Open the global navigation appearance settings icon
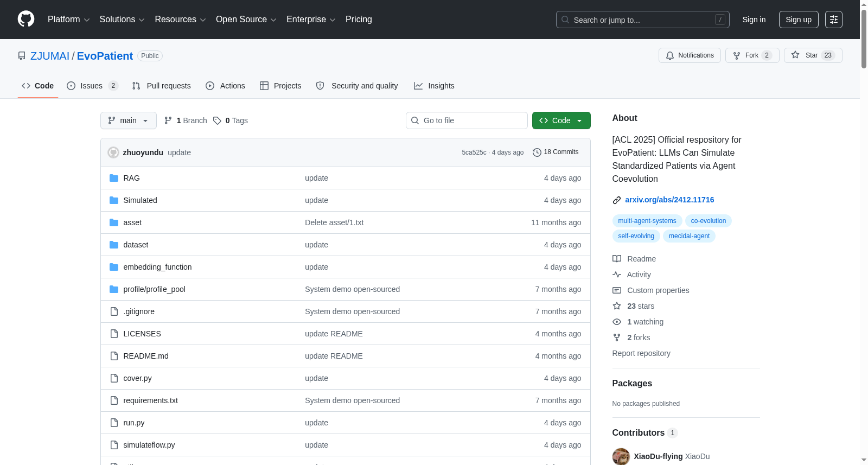 coord(834,20)
